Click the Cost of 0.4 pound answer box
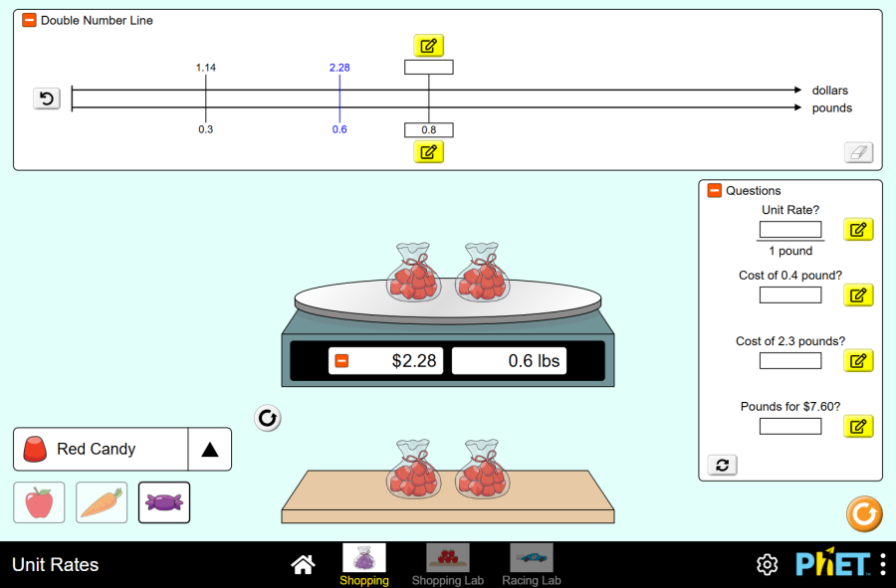 coord(790,294)
